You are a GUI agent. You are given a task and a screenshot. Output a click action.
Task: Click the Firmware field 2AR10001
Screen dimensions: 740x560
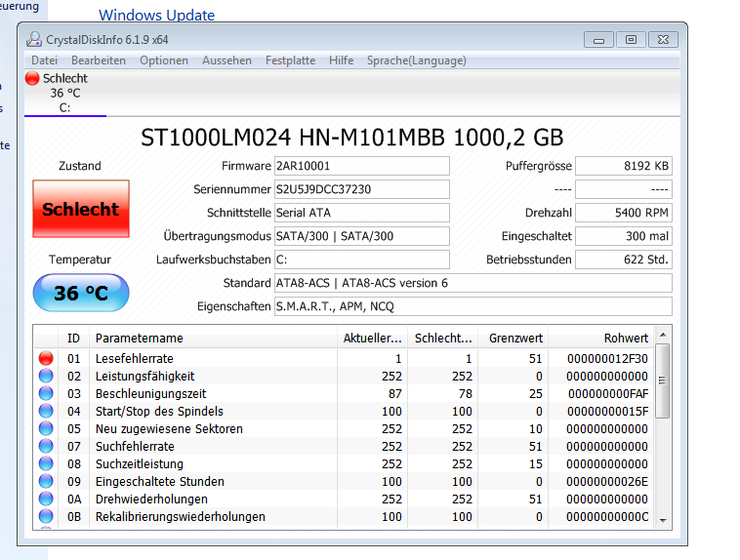click(x=362, y=166)
